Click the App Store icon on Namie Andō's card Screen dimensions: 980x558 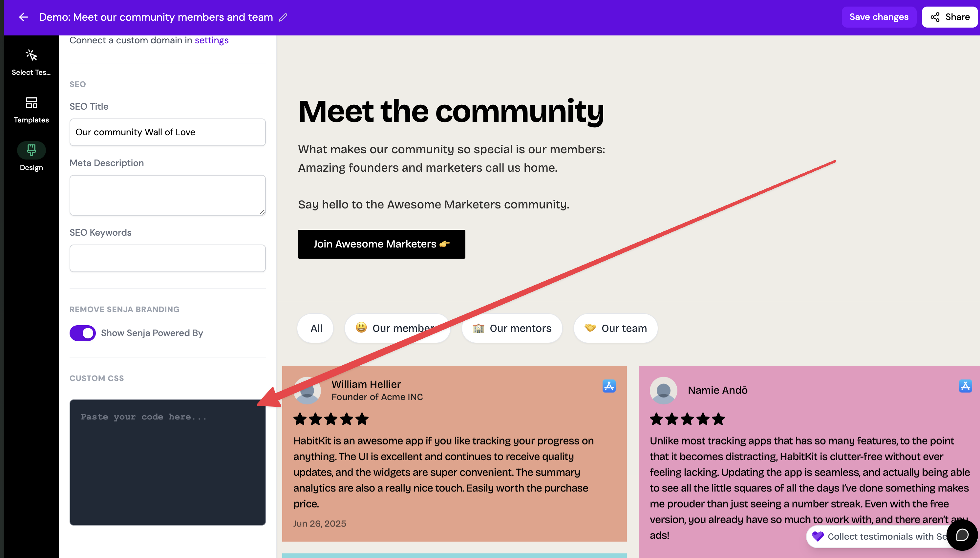coord(965,386)
